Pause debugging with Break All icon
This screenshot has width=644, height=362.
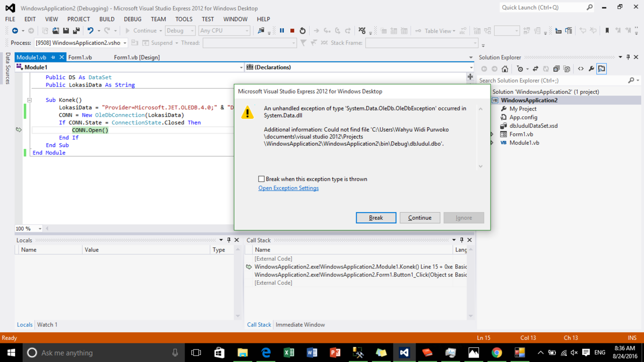point(282,31)
